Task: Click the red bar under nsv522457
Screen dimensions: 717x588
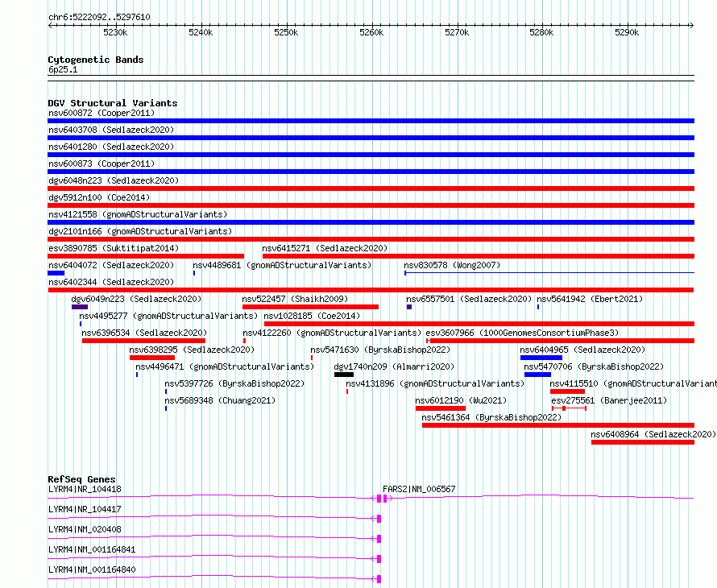Action: 310,307
